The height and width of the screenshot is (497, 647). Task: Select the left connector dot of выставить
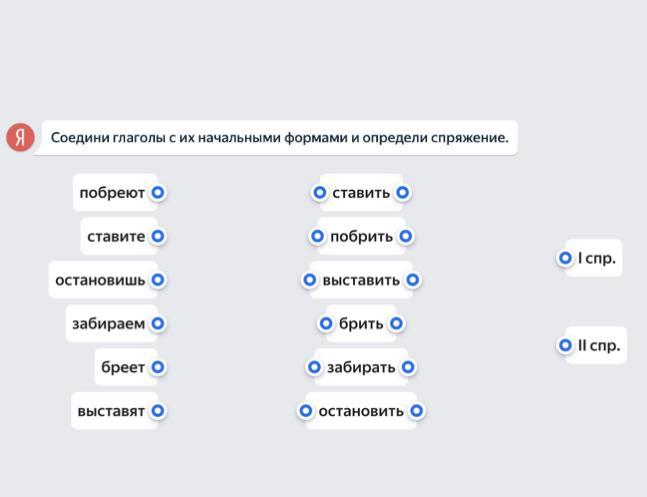(x=310, y=280)
